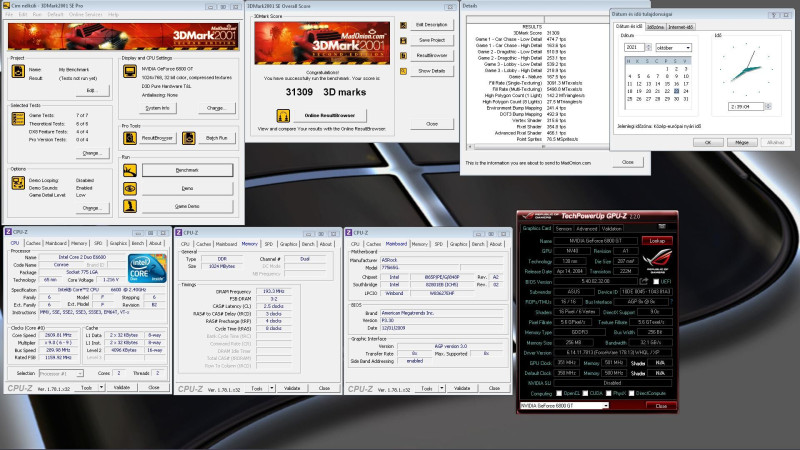The height and width of the screenshot is (450, 800).
Task: Click the year field showing 2021
Action: point(634,47)
